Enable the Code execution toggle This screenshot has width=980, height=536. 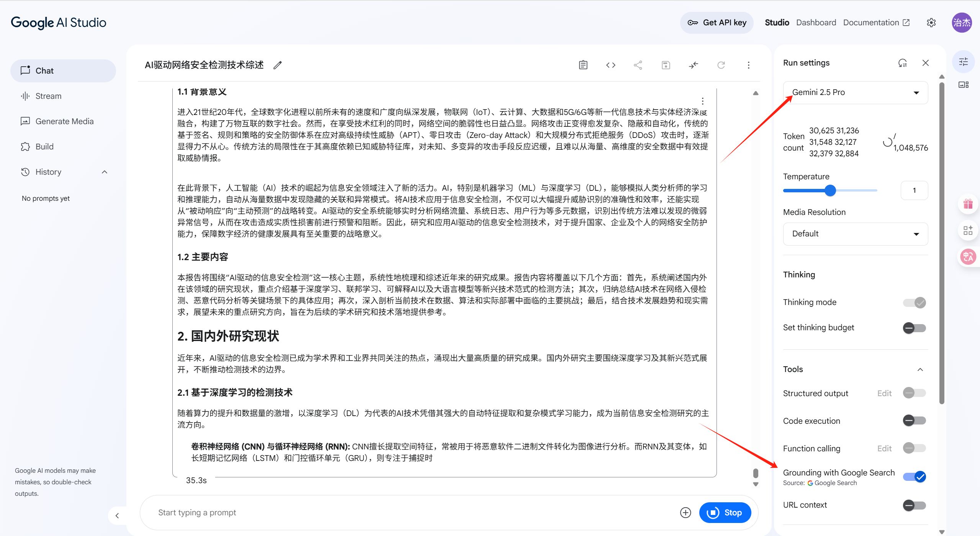(x=914, y=421)
